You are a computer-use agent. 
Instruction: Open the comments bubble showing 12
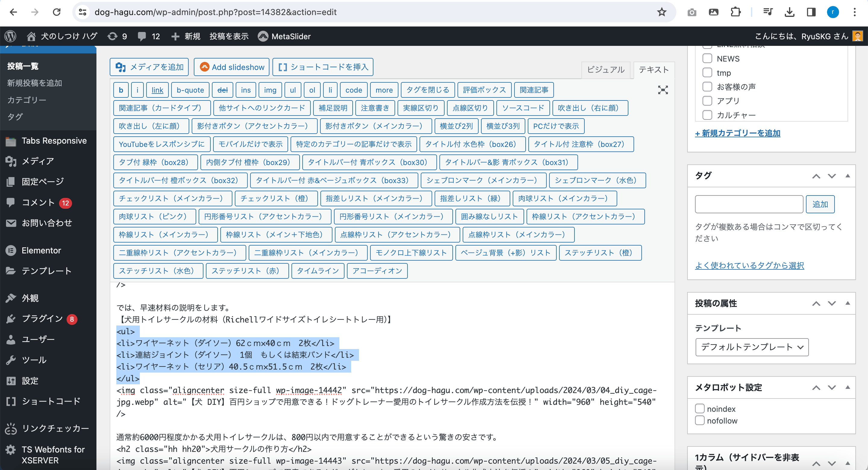[149, 36]
